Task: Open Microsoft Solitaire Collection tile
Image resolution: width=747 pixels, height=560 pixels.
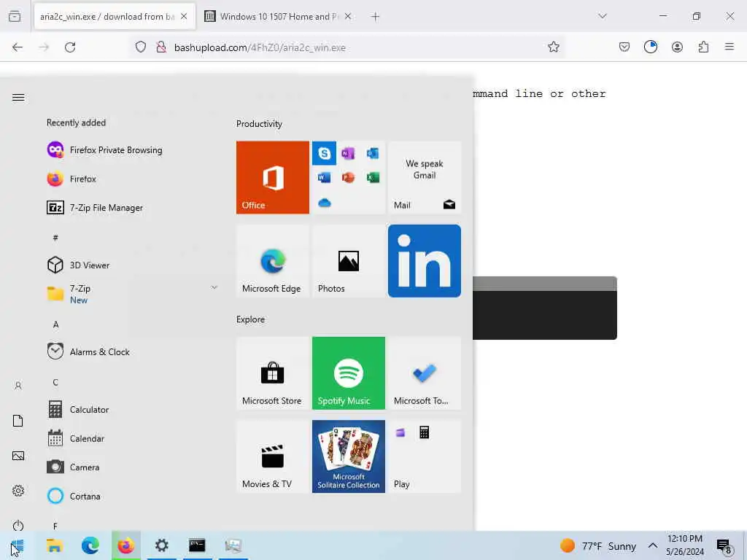Action: 348,456
